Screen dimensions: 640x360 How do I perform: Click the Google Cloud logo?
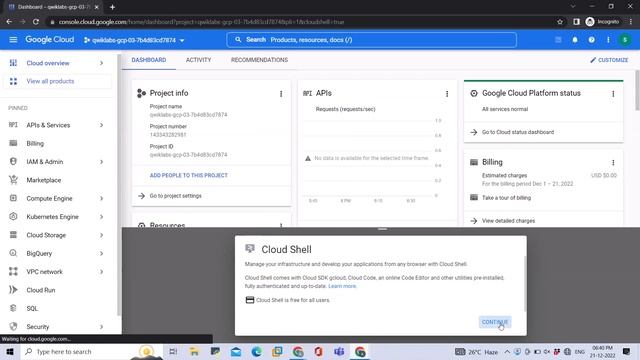point(50,40)
